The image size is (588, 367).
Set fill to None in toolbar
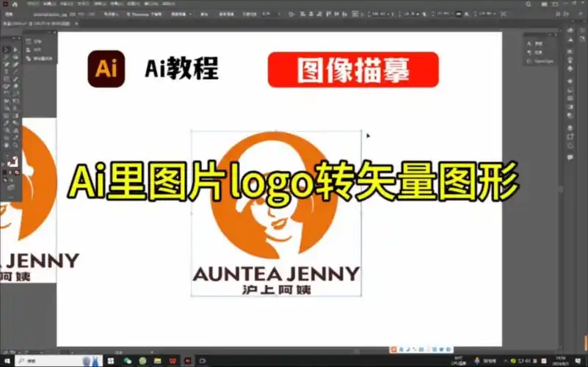click(x=18, y=174)
